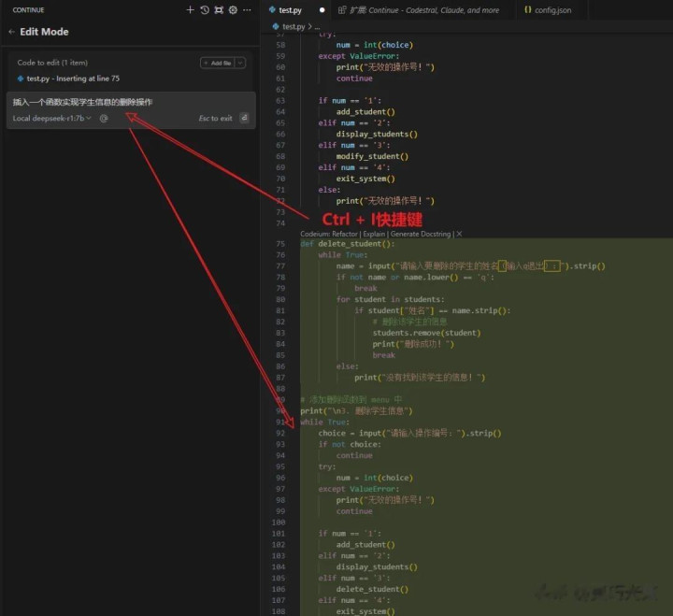Viewport: 673px width, 616px height.
Task: Click the @ context mention icon
Action: (104, 119)
